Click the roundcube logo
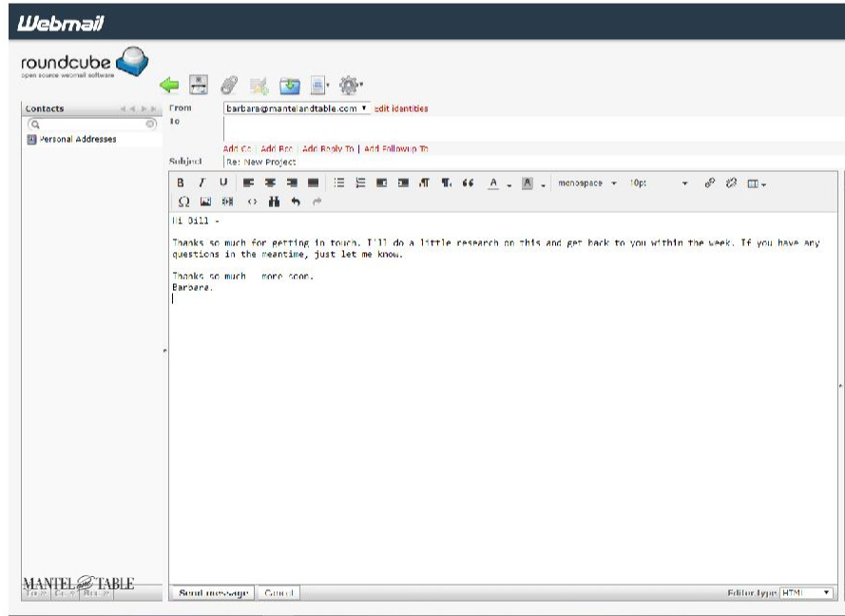845x616 pixels. coord(85,63)
